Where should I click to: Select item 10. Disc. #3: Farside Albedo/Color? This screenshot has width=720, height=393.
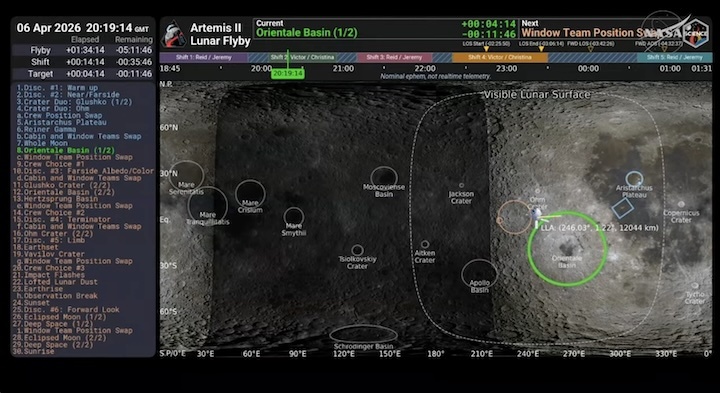pyautogui.click(x=83, y=171)
